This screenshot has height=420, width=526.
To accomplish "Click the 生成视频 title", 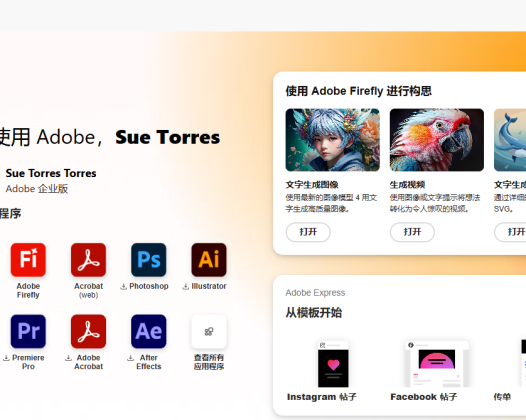I will [x=408, y=185].
